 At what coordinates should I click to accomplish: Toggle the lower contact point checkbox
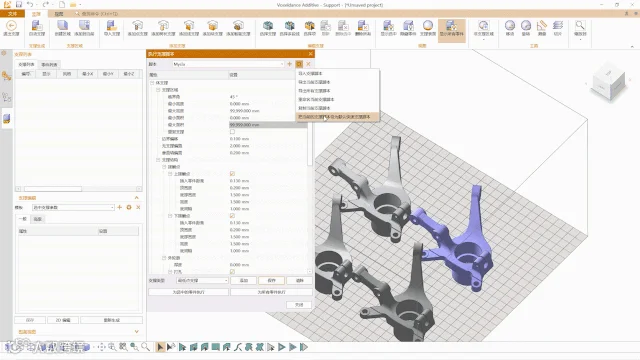[x=232, y=216]
